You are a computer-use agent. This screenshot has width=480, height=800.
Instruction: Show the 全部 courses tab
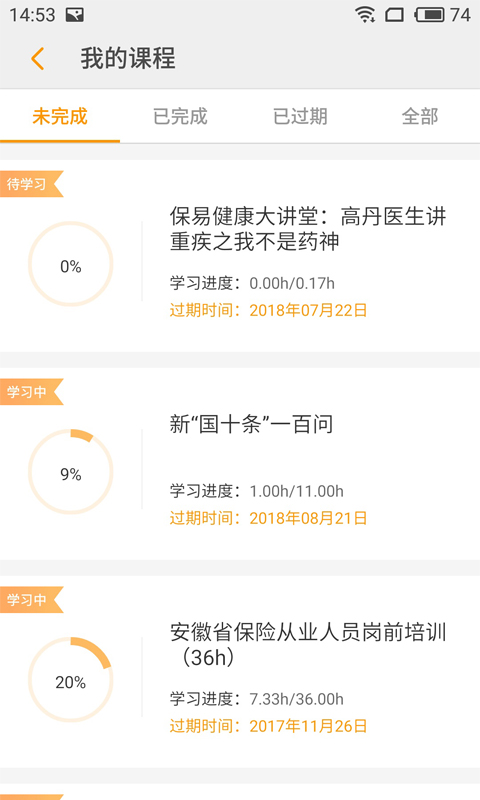point(420,116)
